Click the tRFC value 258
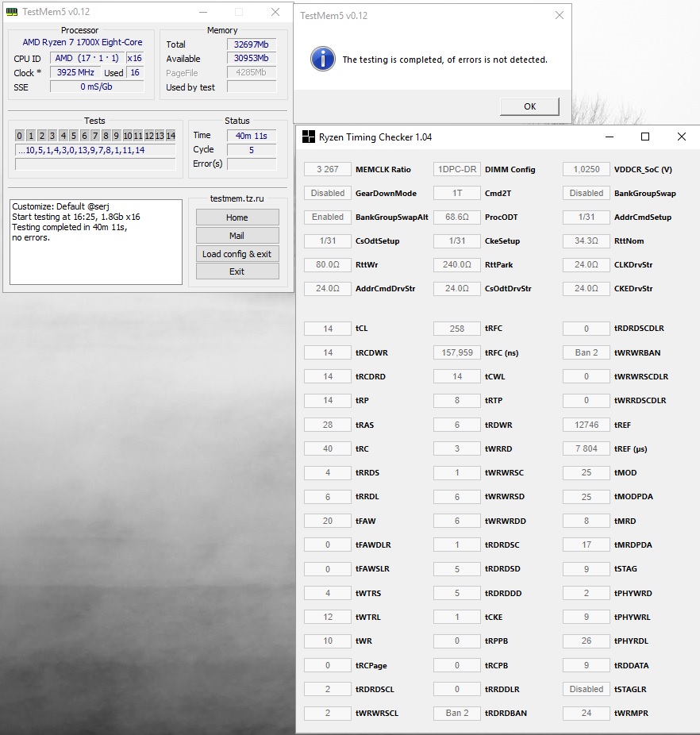The height and width of the screenshot is (735, 700). pyautogui.click(x=456, y=329)
